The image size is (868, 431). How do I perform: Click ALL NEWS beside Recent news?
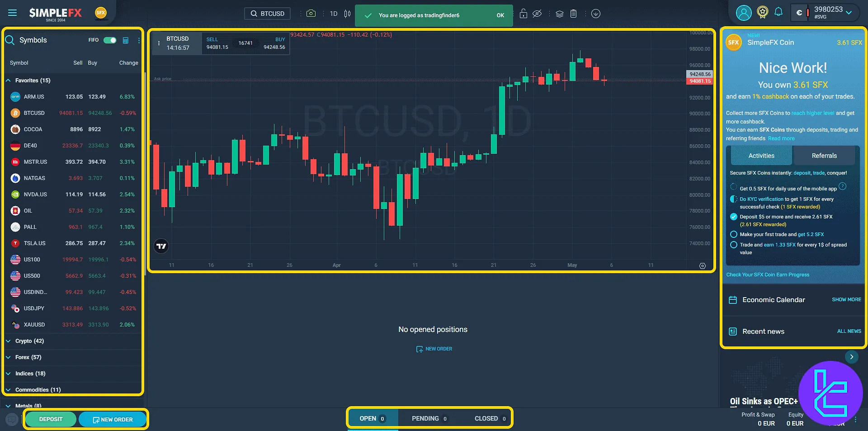(x=849, y=331)
